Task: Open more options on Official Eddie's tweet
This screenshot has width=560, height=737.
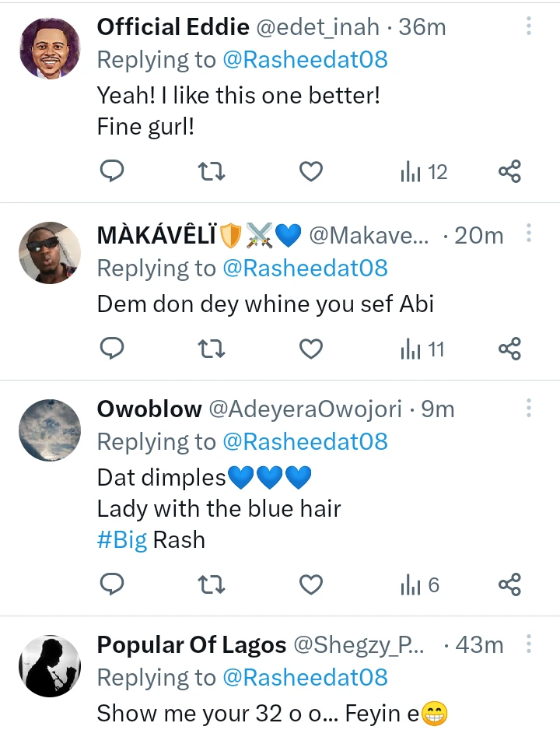Action: coord(528,27)
